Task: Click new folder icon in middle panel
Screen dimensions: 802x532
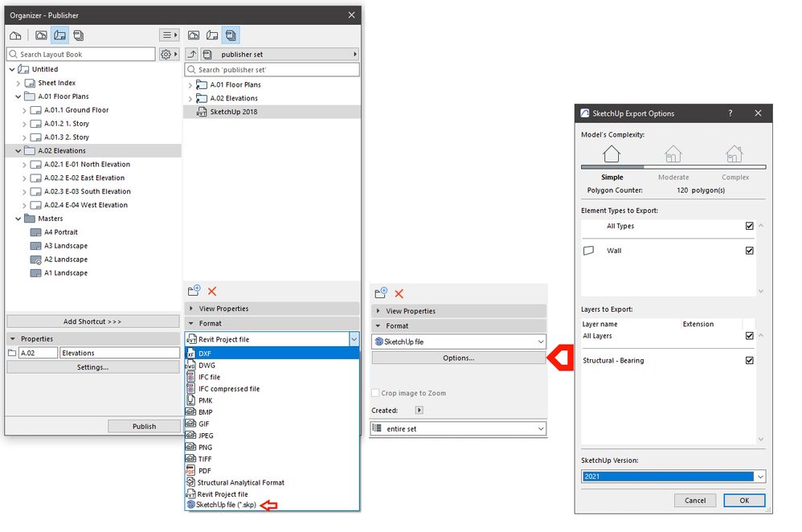Action: (x=381, y=293)
